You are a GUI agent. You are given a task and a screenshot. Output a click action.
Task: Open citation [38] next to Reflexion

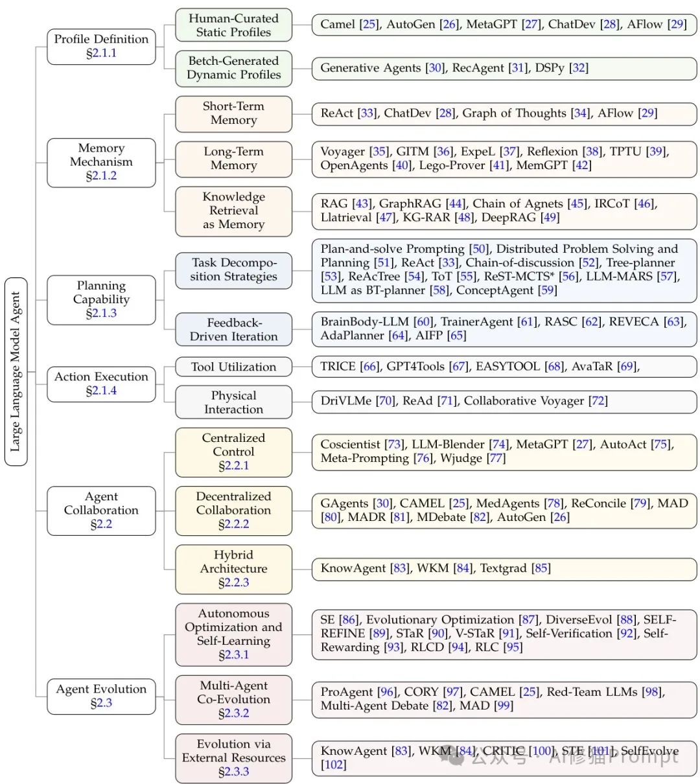[592, 152]
